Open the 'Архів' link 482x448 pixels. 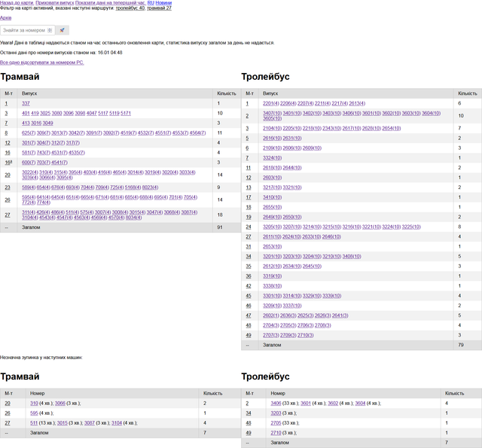click(x=5, y=18)
